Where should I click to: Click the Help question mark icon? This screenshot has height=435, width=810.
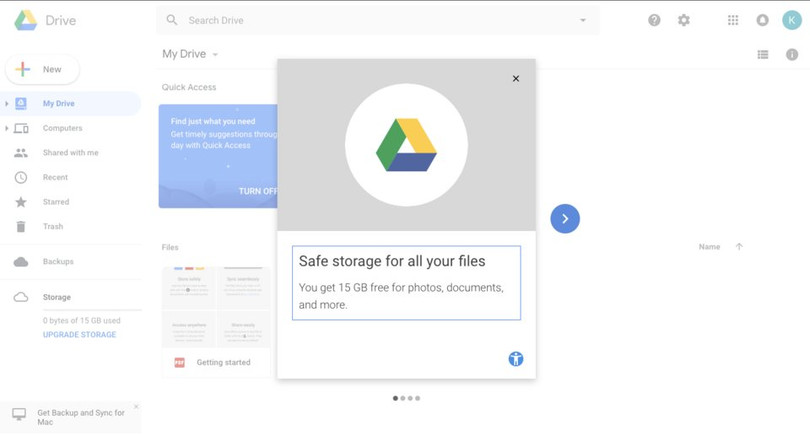(x=654, y=20)
